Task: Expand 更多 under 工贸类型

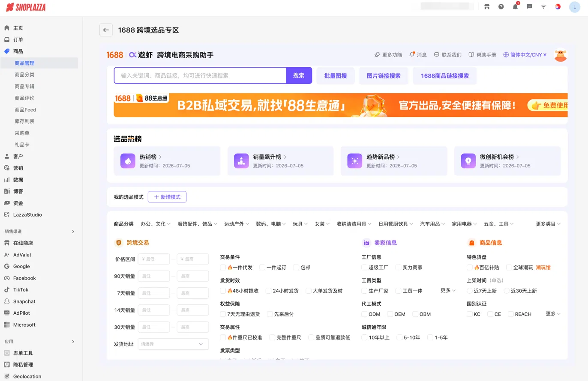Action: tap(448, 290)
